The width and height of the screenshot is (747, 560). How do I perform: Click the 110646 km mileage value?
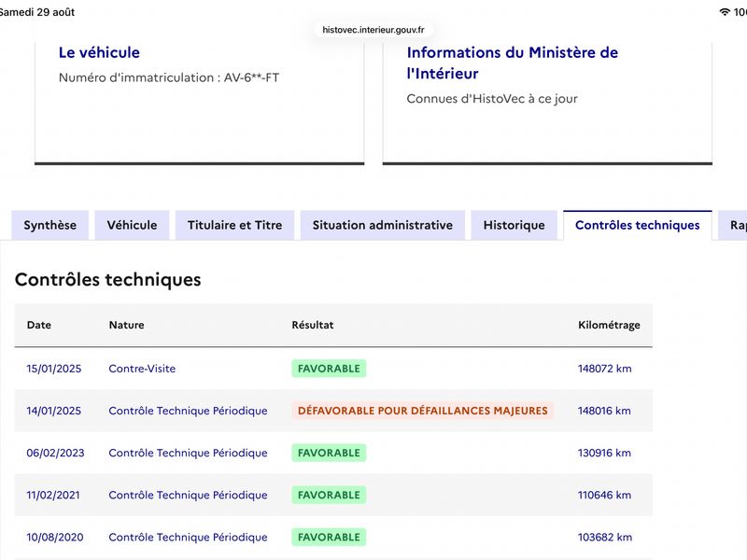604,495
